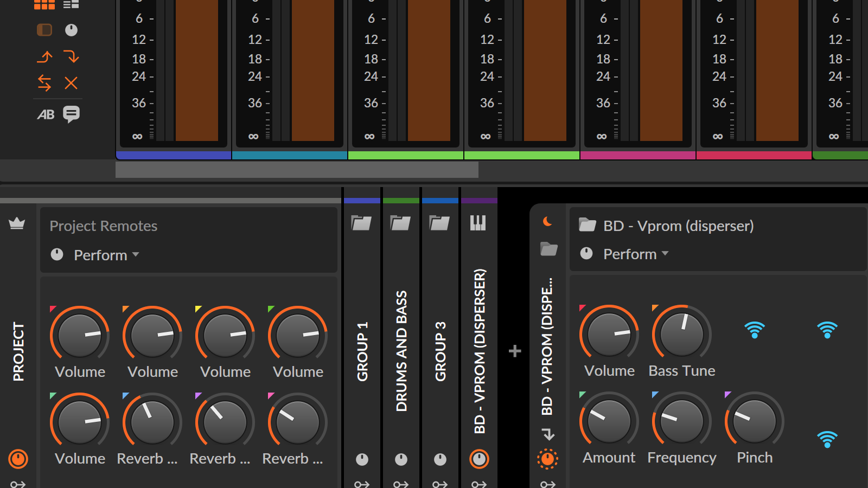Open the Group 1 folder icon
This screenshot has height=488, width=868.
tap(361, 222)
